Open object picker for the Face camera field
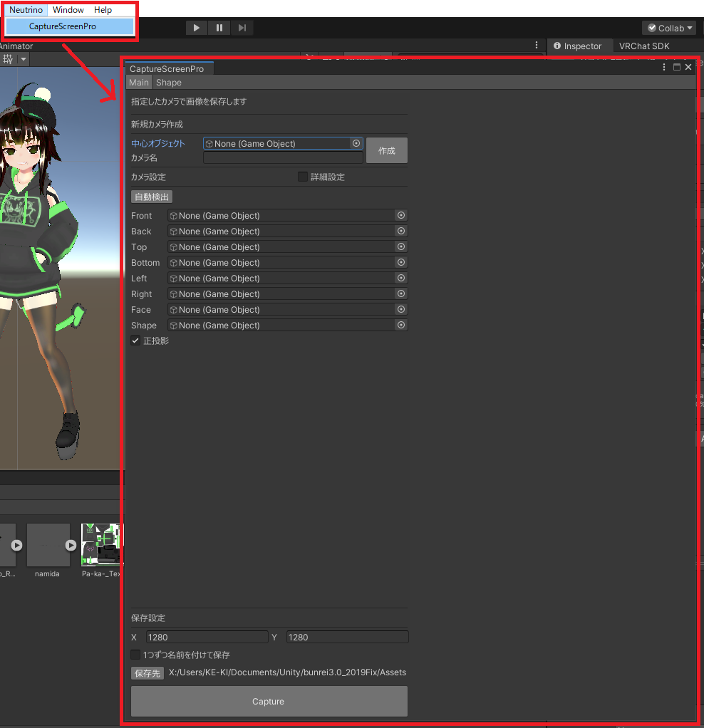 401,309
